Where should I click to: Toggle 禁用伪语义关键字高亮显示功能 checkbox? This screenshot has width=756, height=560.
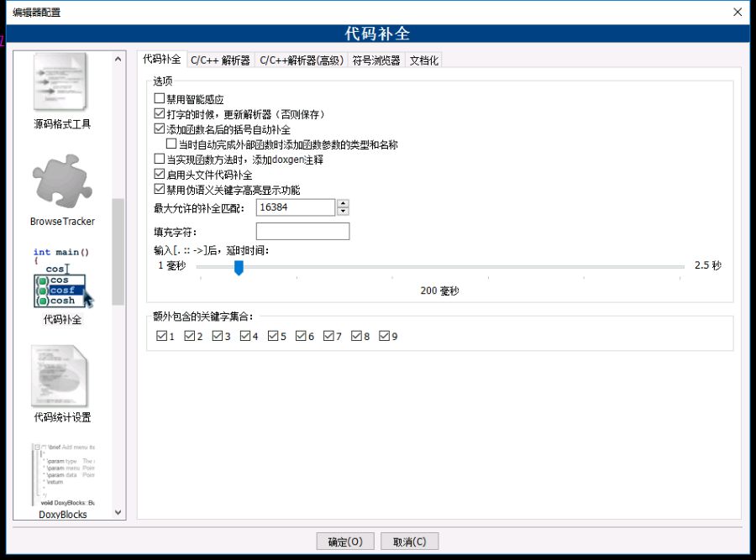point(159,189)
